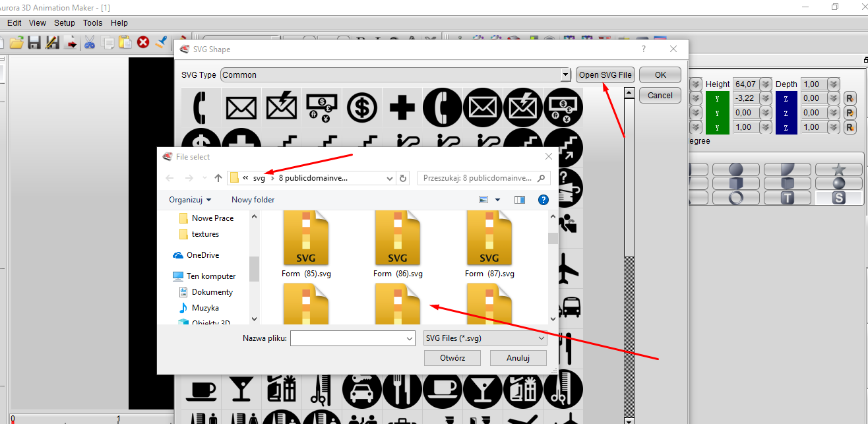
Task: Open the Setup menu
Action: pyautogui.click(x=65, y=23)
